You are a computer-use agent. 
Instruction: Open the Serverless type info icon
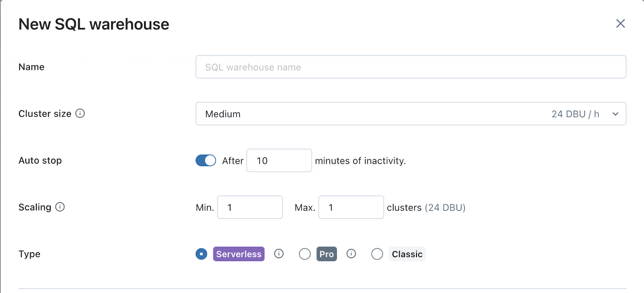tap(279, 254)
